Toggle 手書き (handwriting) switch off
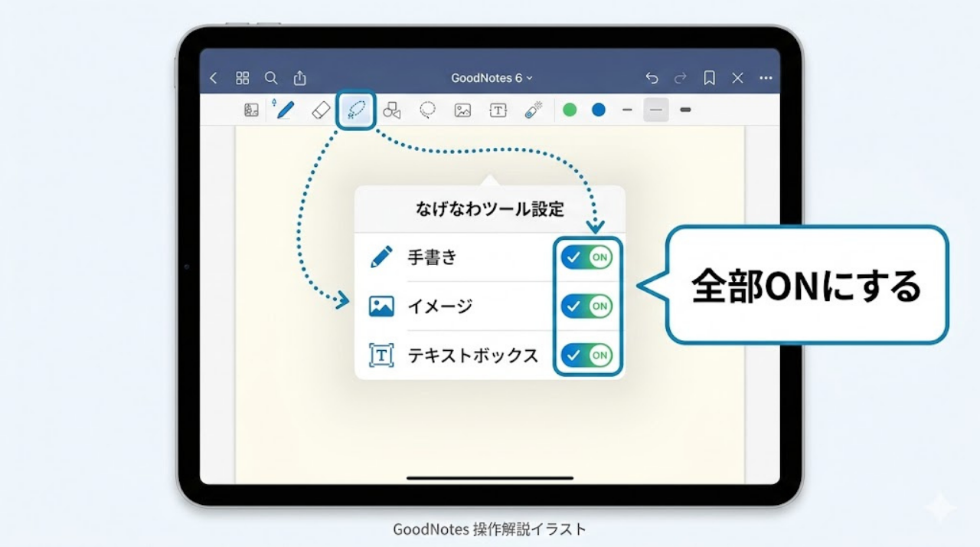This screenshot has width=980, height=547. (587, 257)
